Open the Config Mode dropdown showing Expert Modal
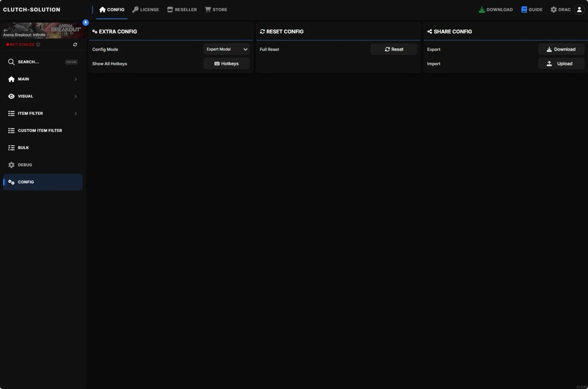588x389 pixels. [x=226, y=49]
